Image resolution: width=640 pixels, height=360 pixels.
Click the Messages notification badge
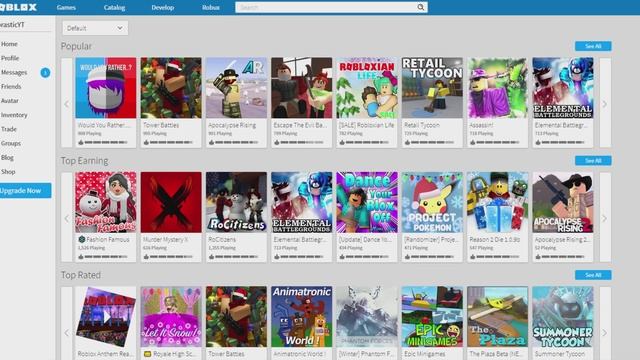point(45,73)
